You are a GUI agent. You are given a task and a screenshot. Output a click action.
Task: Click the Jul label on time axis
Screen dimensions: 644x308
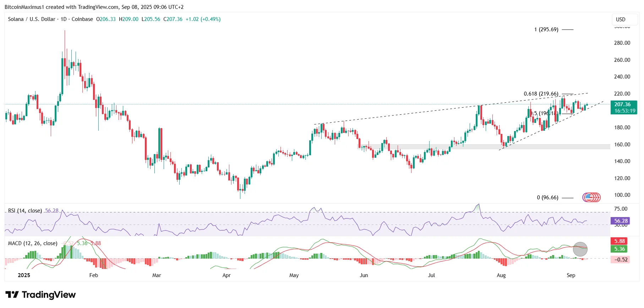(431, 275)
